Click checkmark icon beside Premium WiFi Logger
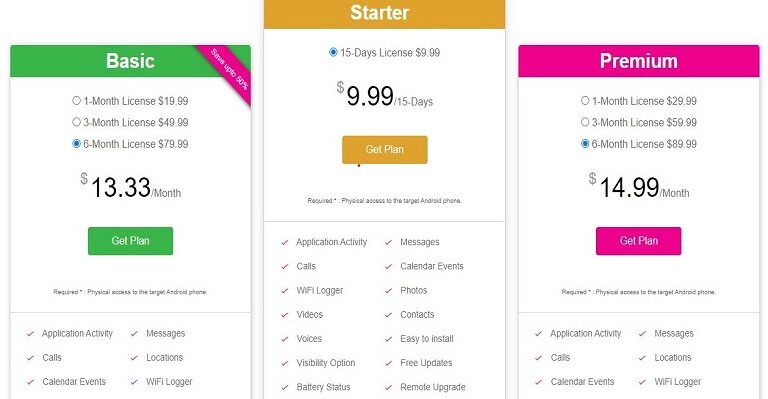768x399 pixels. point(643,382)
